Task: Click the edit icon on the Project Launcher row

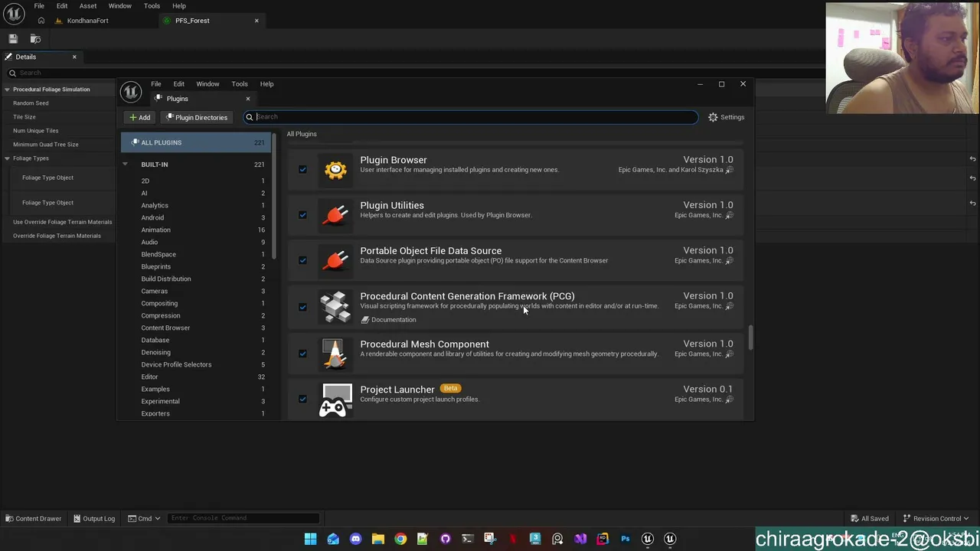Action: point(729,399)
